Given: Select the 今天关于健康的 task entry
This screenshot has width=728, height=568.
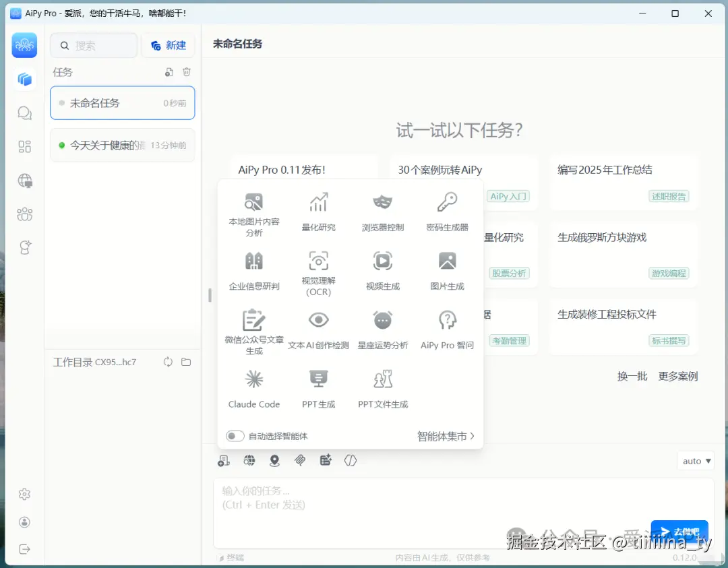Looking at the screenshot, I should coord(122,145).
